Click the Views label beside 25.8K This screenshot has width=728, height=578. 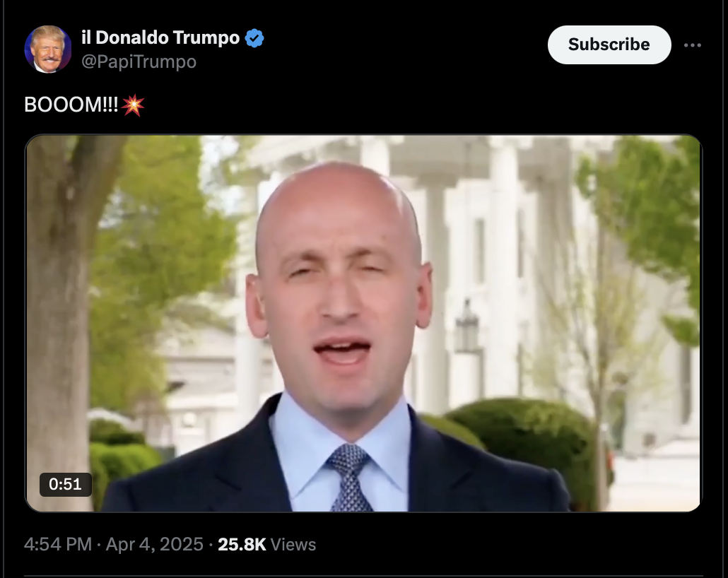293,544
